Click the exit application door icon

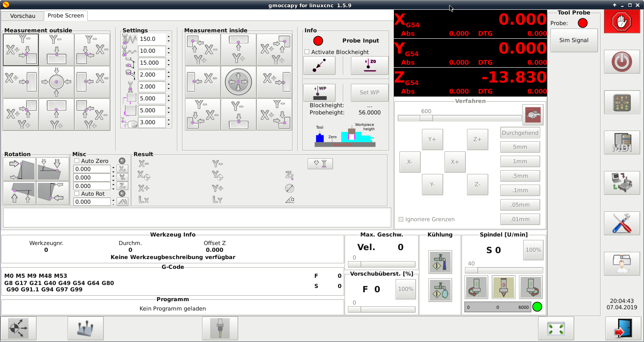[623, 328]
